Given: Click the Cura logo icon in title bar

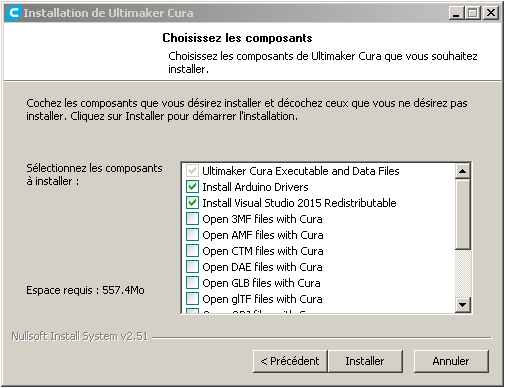Looking at the screenshot, I should pyautogui.click(x=13, y=13).
